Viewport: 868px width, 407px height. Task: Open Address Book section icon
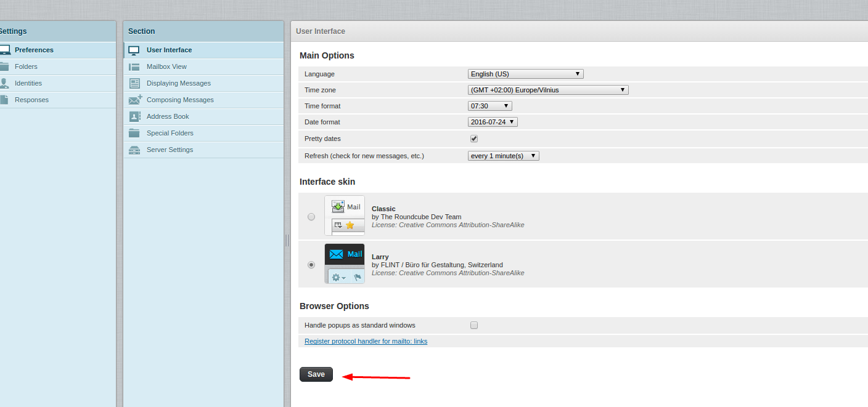pyautogui.click(x=134, y=116)
